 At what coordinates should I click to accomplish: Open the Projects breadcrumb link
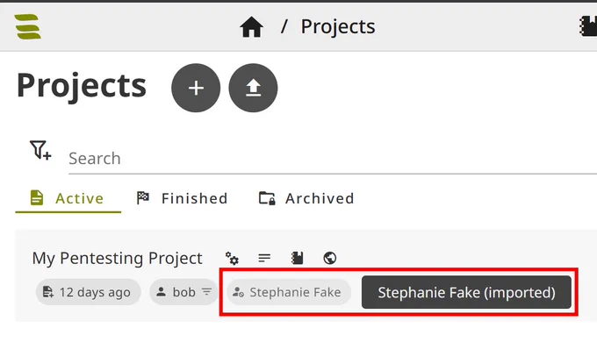(x=338, y=26)
